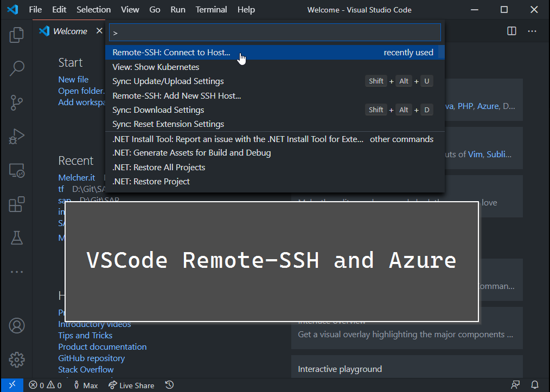550x392 pixels.
Task: Open notifications bell in status bar
Action: (x=534, y=385)
